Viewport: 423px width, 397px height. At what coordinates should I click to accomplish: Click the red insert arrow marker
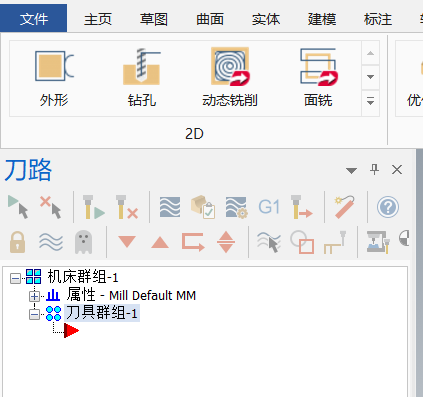(71, 331)
